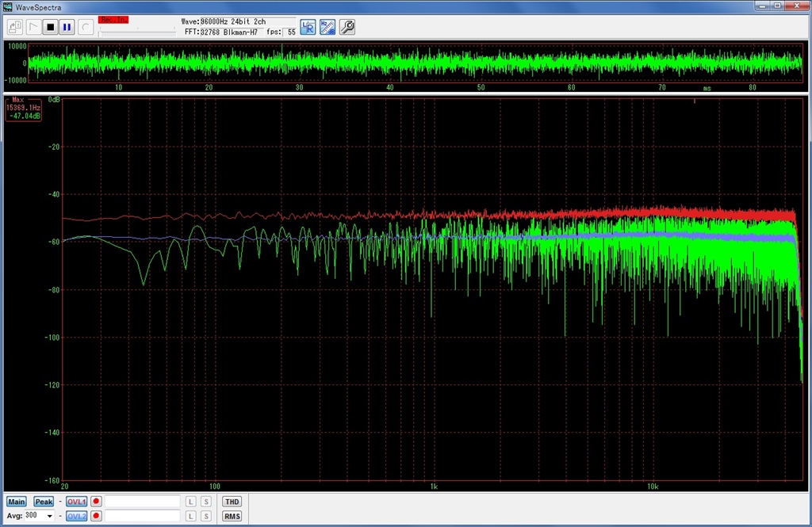Click the OVL2 name input field

(143, 516)
